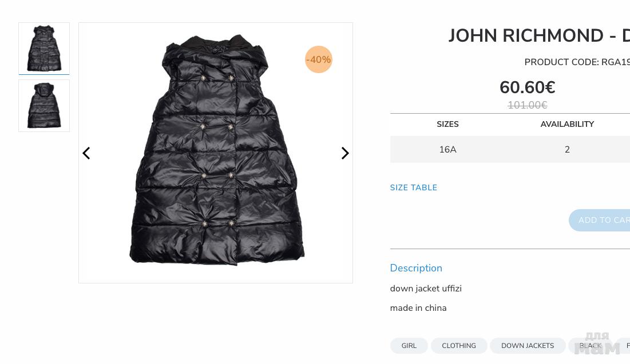The height and width of the screenshot is (364, 630).
Task: Click the ADD TO CART button
Action: click(x=600, y=220)
